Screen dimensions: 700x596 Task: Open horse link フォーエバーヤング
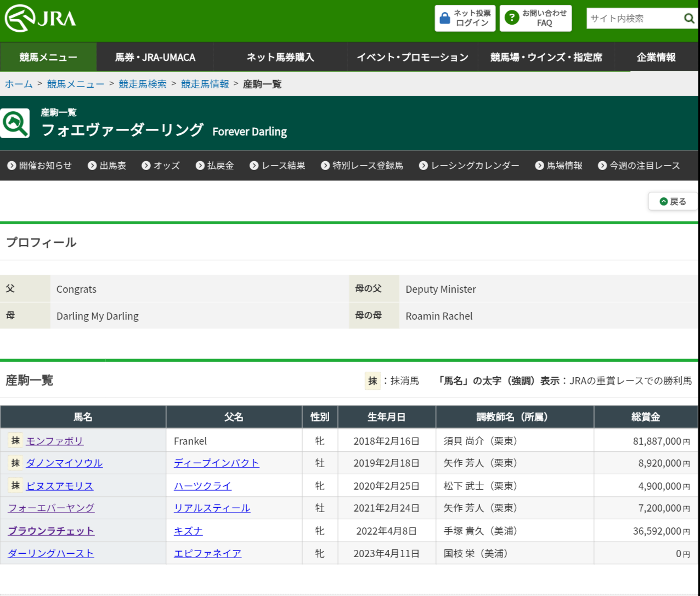pos(51,508)
